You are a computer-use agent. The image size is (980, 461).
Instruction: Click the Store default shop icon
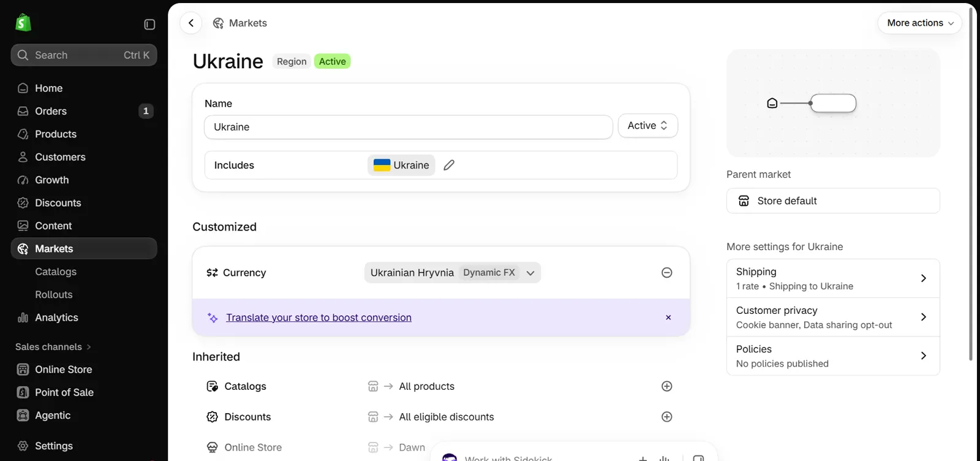tap(744, 201)
